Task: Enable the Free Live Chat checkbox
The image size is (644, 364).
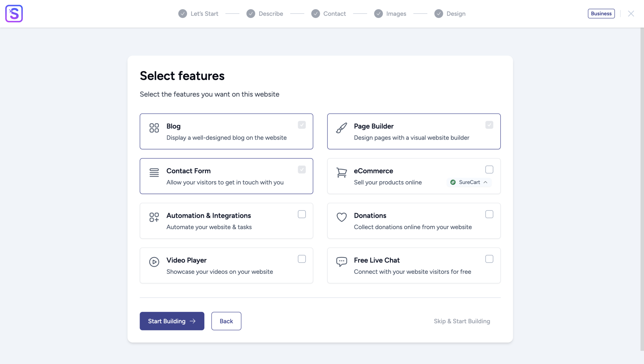Action: 489,259
